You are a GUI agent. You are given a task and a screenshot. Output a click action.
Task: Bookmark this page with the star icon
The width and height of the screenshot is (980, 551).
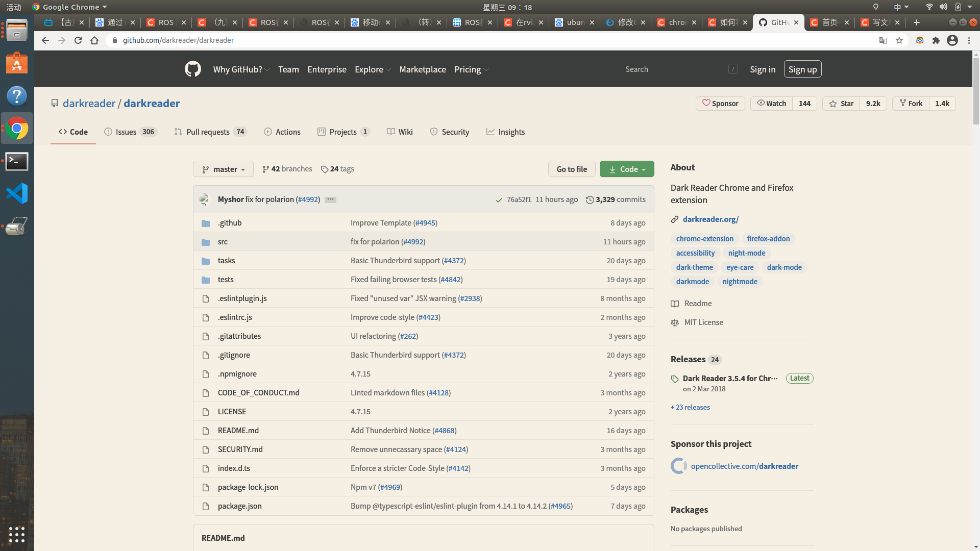[899, 40]
